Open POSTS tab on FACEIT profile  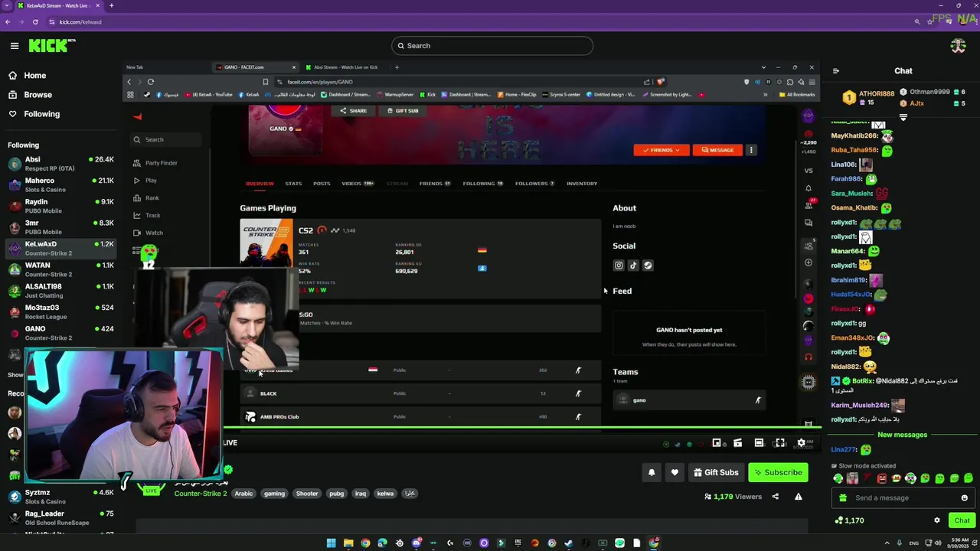[x=322, y=184]
